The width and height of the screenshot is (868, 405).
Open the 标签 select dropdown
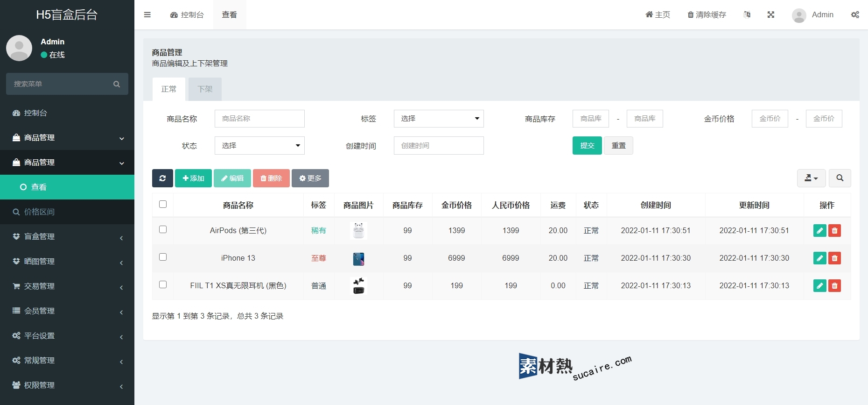point(439,119)
